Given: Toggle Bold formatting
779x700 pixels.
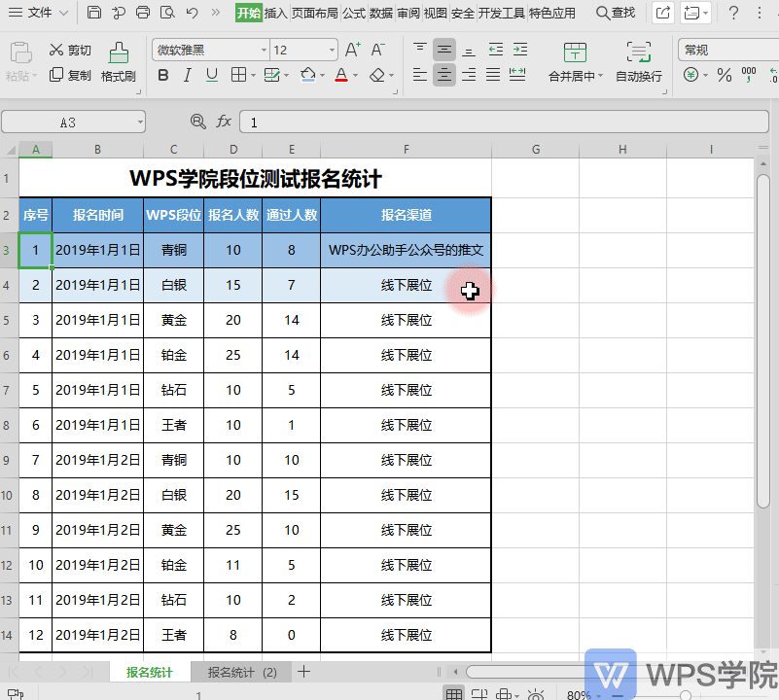Looking at the screenshot, I should coord(163,75).
